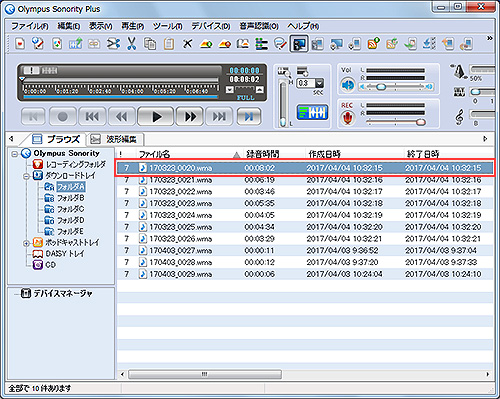Select DAISY トレイ in tree
500x399 pixels.
[x=65, y=254]
